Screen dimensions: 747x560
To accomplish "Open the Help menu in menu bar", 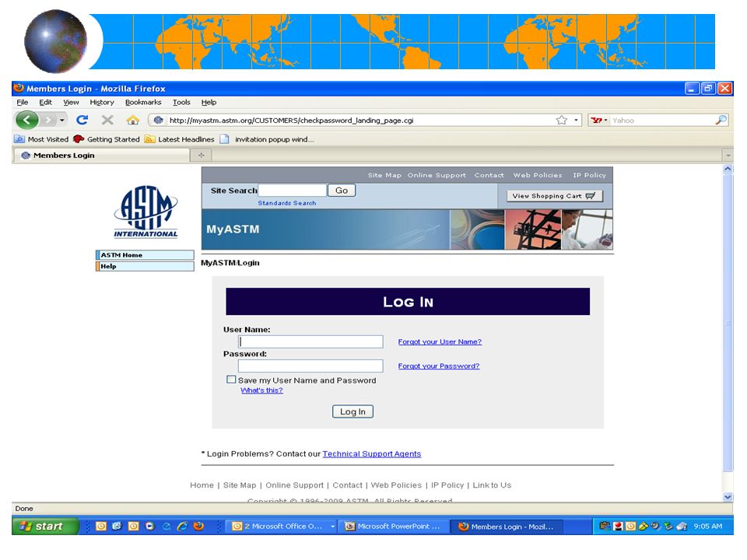I will pos(209,102).
